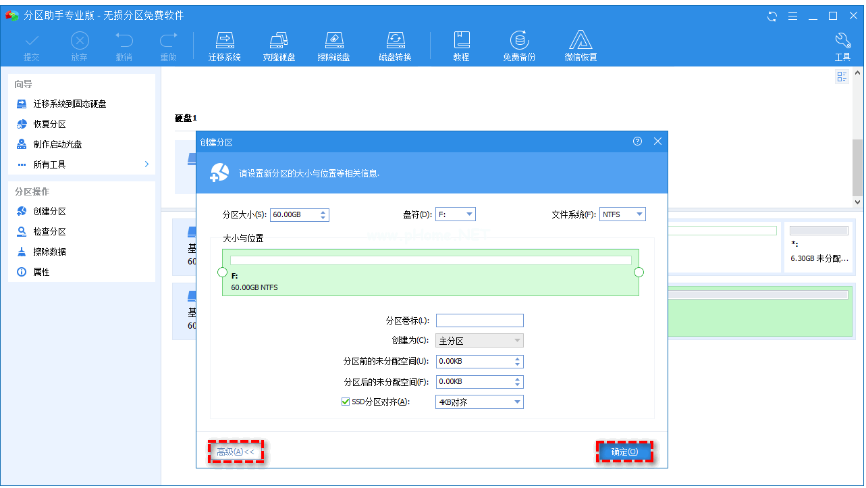Open the 教程 (Tutorial) icon
Viewport: 866px width, 488px height.
(x=461, y=44)
